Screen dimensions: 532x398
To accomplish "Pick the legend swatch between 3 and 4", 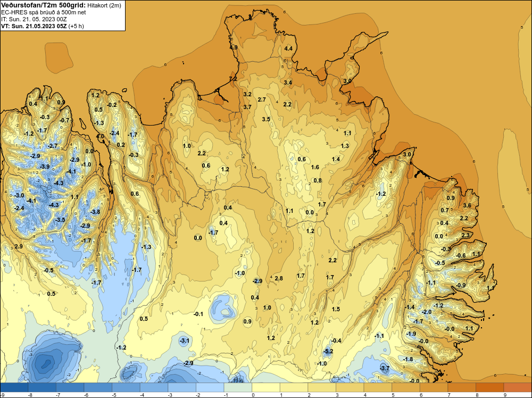I will click(350, 387).
